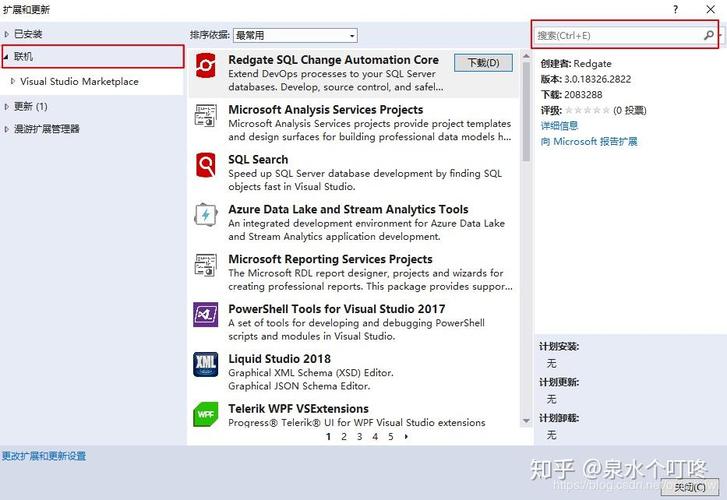Go to results page 3
Viewport: 727px width, 500px height.
359,436
